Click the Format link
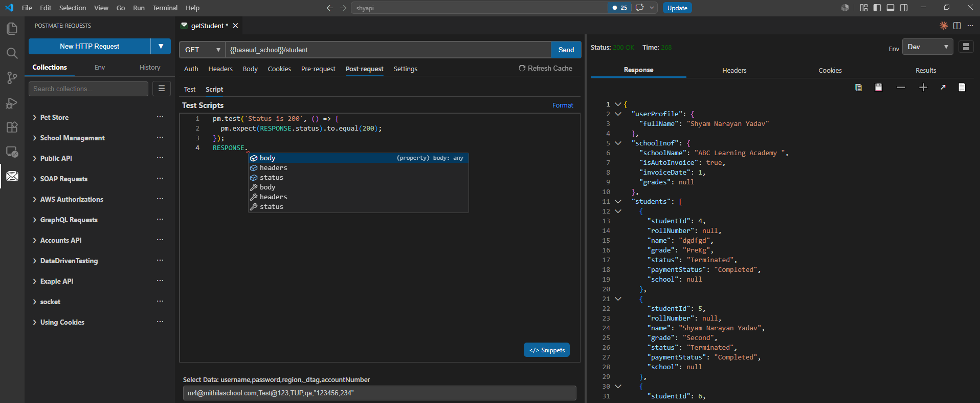Screen dimensions: 980x403 (563, 105)
